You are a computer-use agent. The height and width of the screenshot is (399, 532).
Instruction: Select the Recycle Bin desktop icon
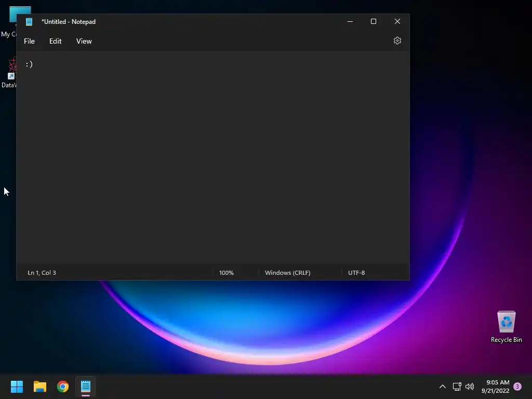point(506,327)
